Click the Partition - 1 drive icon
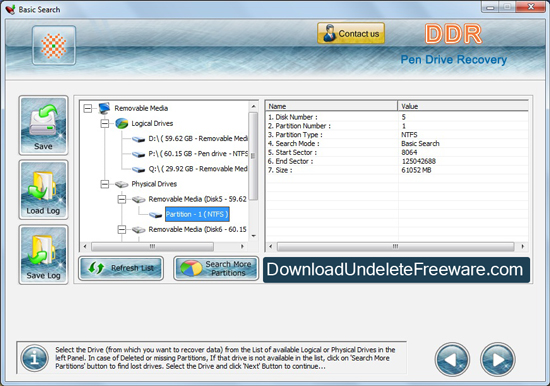This screenshot has height=386, width=550. (155, 215)
